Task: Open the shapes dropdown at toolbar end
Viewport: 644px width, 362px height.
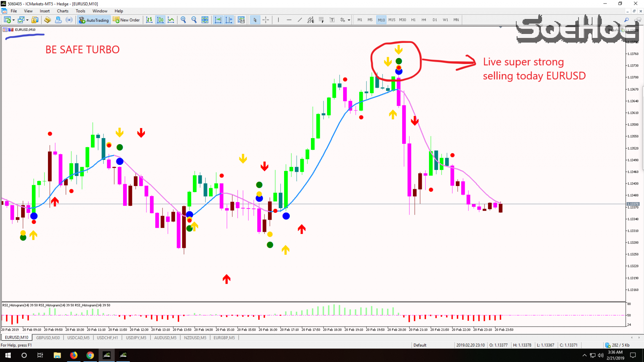Action: (349, 20)
